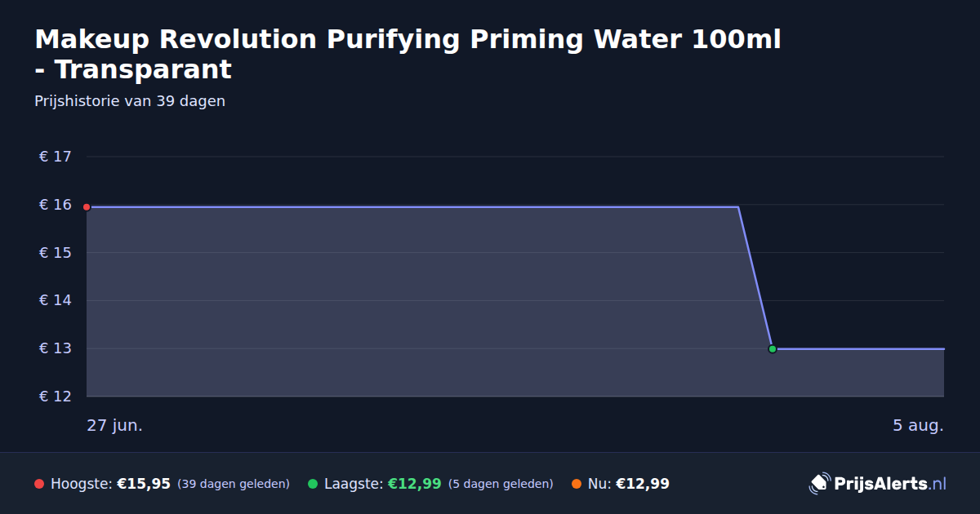
Task: Click the red Hoogste legend dot
Action: [x=39, y=484]
